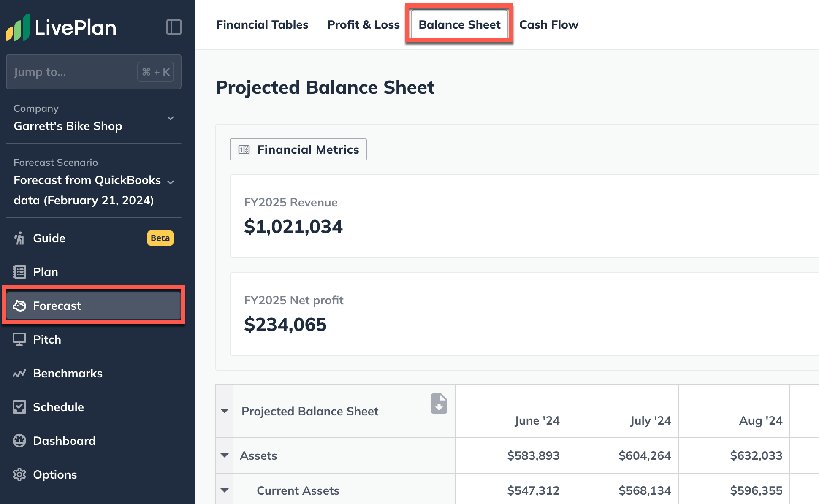Click the Plan notebook icon
819x504 pixels.
point(19,272)
